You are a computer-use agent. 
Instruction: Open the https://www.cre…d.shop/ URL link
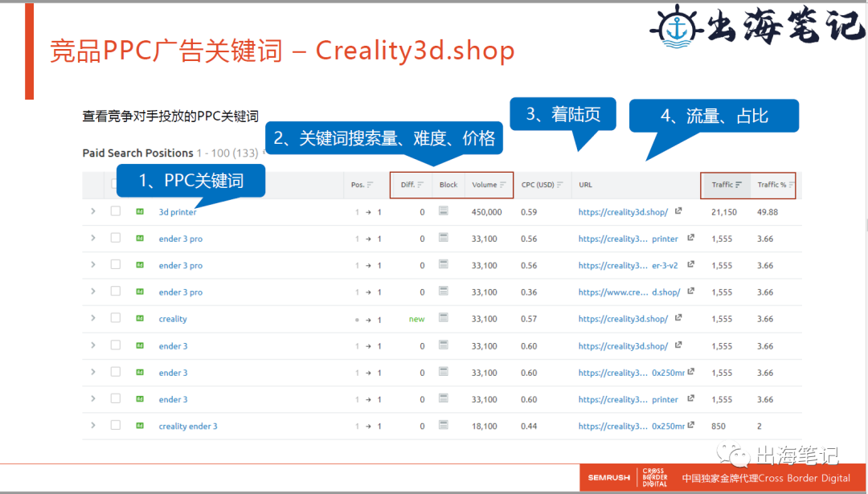628,292
